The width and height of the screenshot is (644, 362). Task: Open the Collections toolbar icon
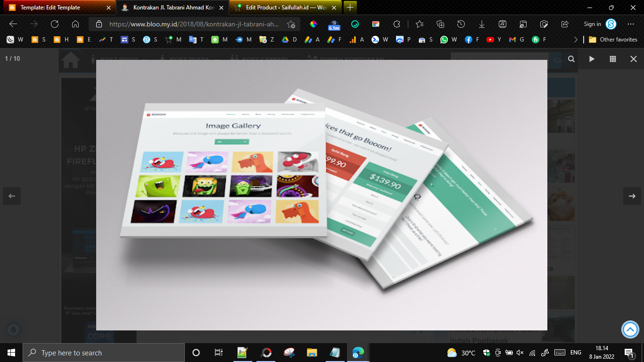click(x=440, y=24)
